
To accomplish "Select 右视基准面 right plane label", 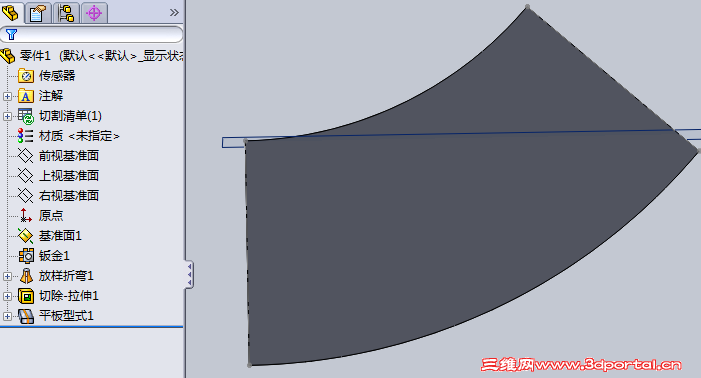I will click(68, 196).
